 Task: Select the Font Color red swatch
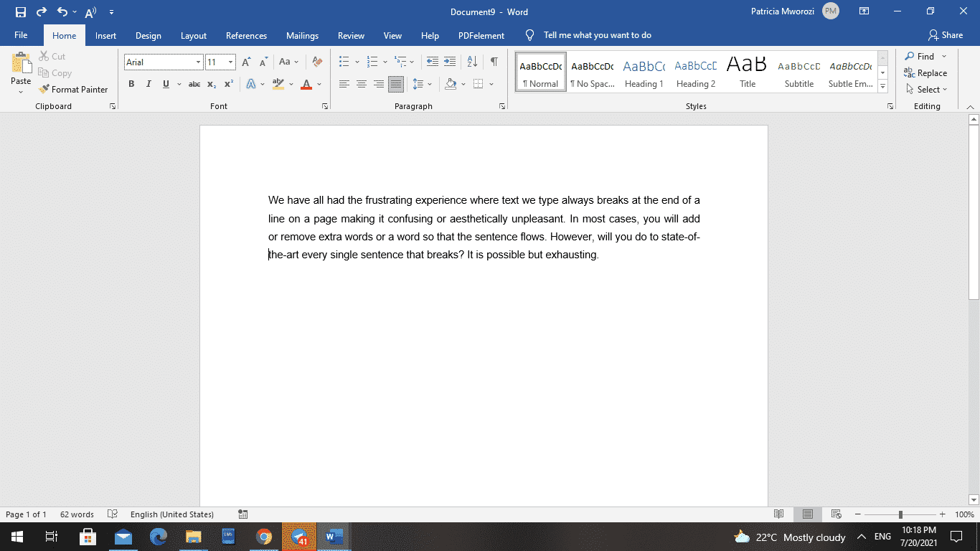point(305,84)
